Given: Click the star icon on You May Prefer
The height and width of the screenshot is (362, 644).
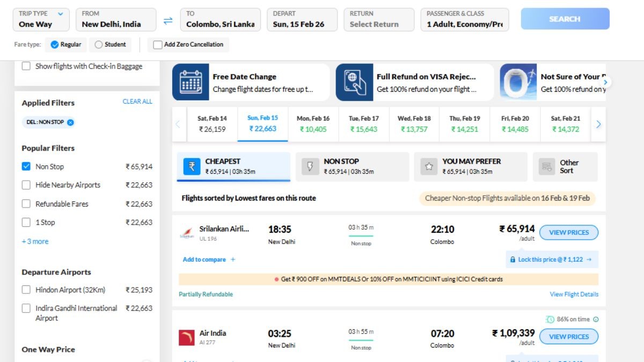Looking at the screenshot, I should pyautogui.click(x=429, y=166).
